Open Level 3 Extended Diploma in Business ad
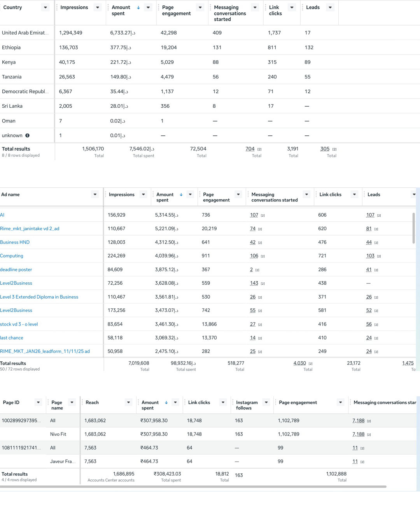 point(39,297)
